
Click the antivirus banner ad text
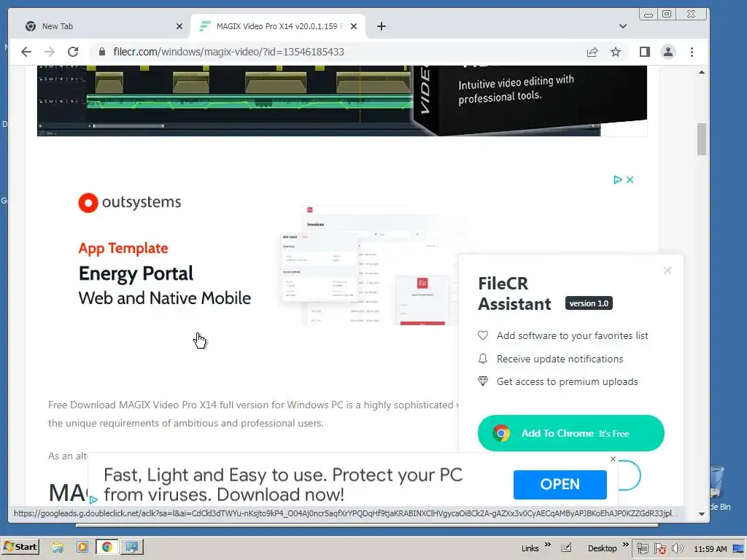point(283,484)
